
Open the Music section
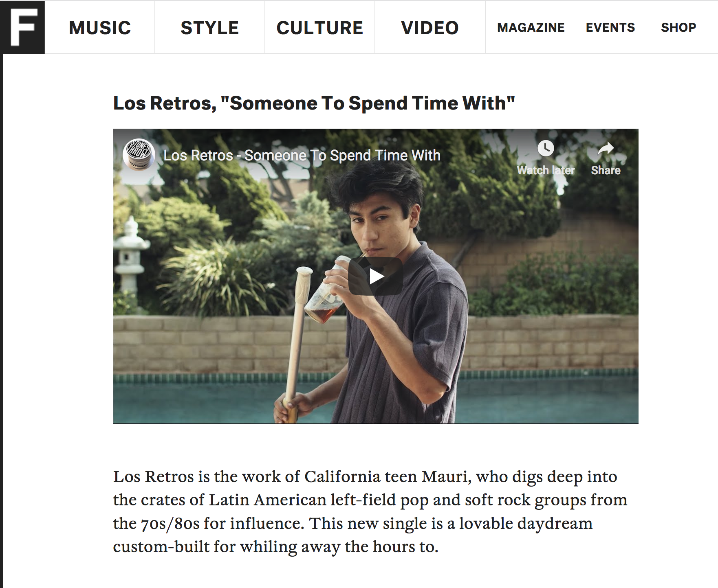point(100,28)
